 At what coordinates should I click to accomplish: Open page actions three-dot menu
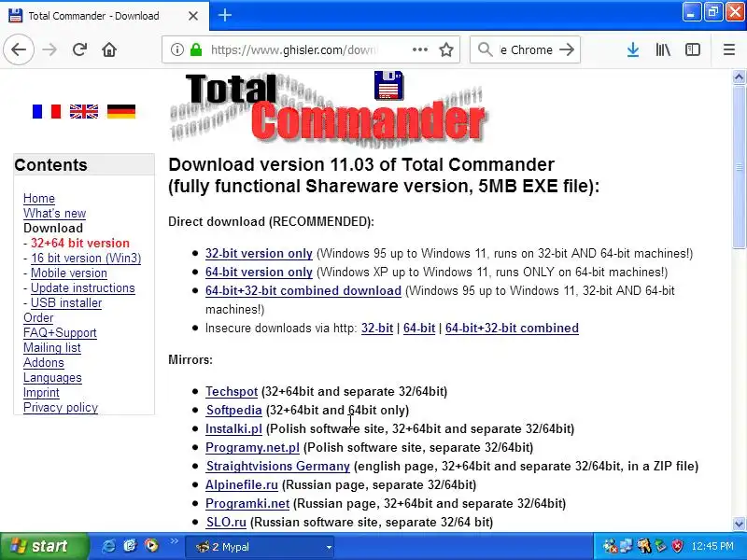click(x=419, y=49)
